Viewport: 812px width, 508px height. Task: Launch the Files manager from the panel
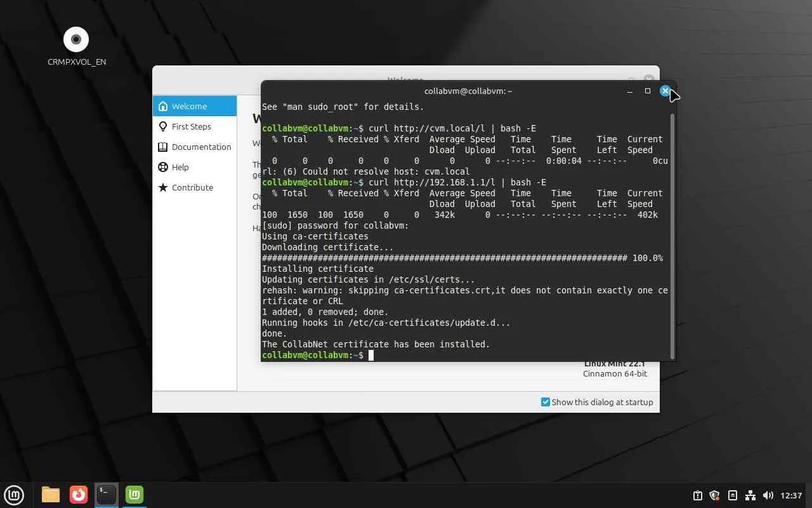point(51,495)
